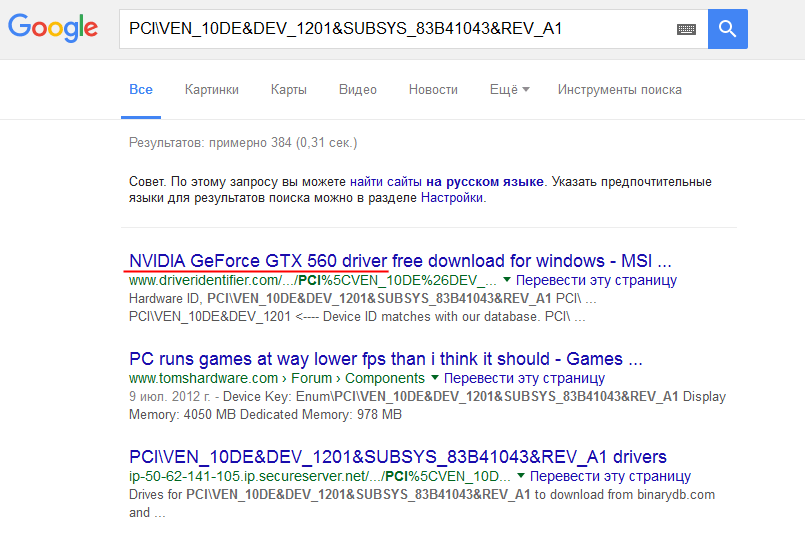The image size is (805, 537).
Task: Click Перевести эту страницу for tomshardware result
Action: tap(524, 378)
